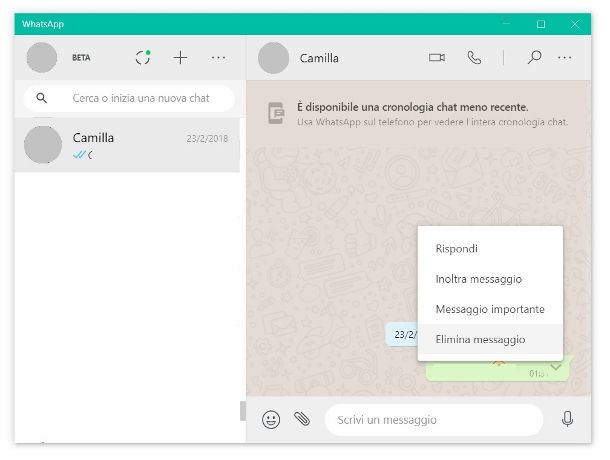Close the WhatsApp window
This screenshot has width=610, height=460.
pyautogui.click(x=575, y=24)
